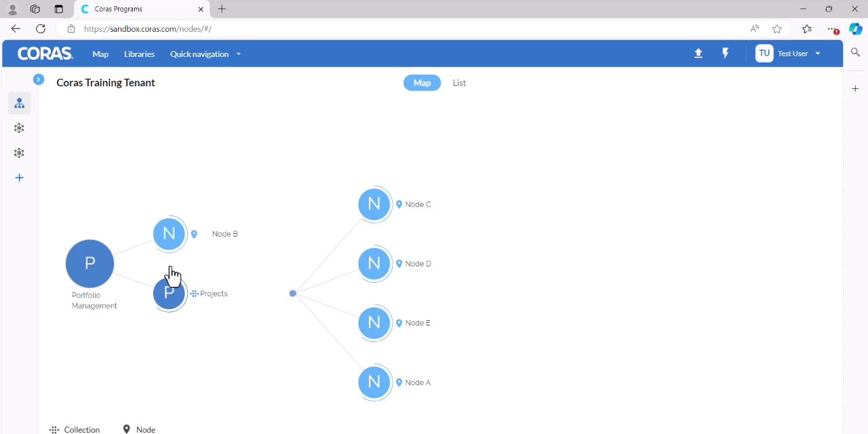Click the collection dots icon beside Projects

194,294
